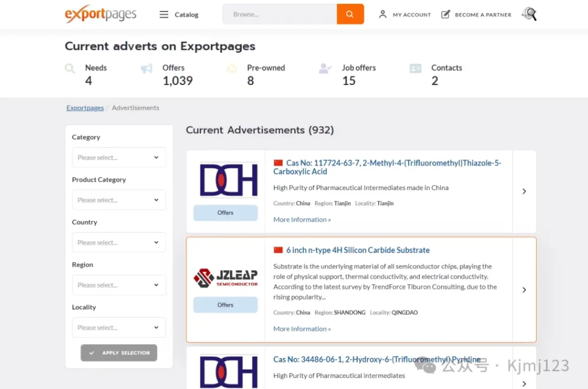Open the Region dropdown

(119, 285)
